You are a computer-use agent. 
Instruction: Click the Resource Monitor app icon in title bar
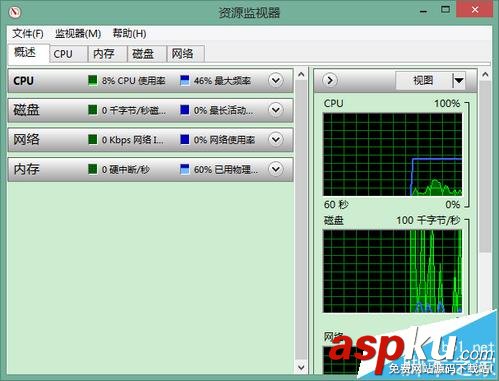click(x=15, y=12)
